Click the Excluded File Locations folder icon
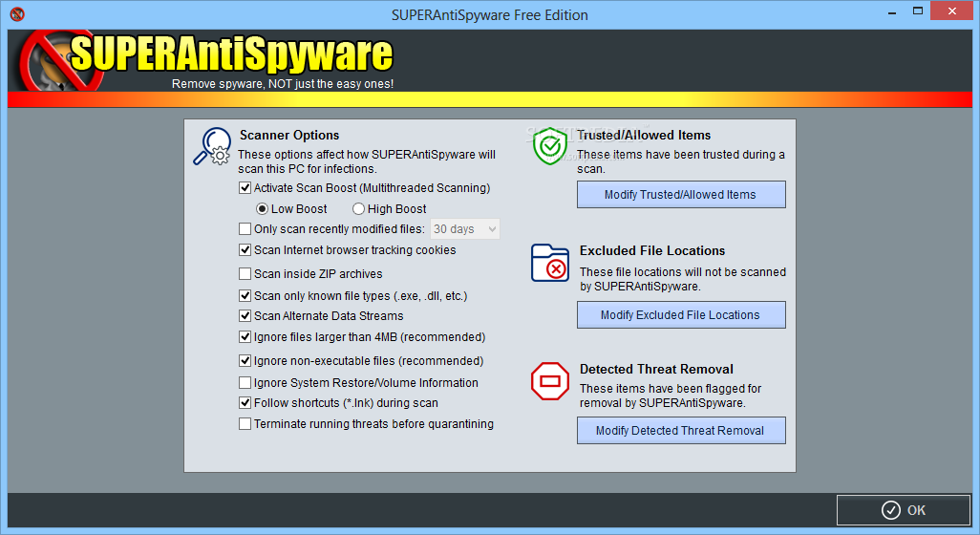This screenshot has width=980, height=535. click(550, 263)
